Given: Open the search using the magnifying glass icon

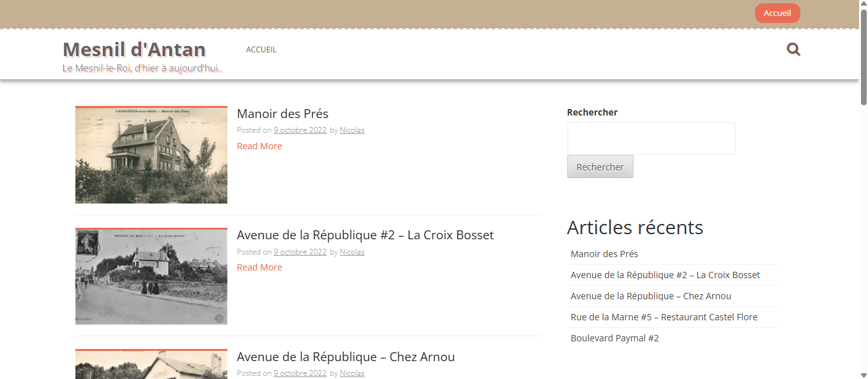Looking at the screenshot, I should coord(793,49).
